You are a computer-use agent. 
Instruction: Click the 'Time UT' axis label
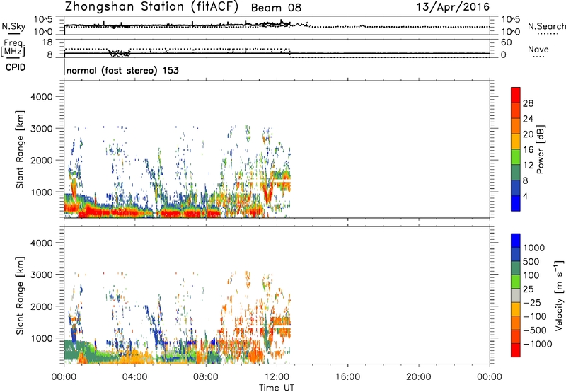pos(277,388)
